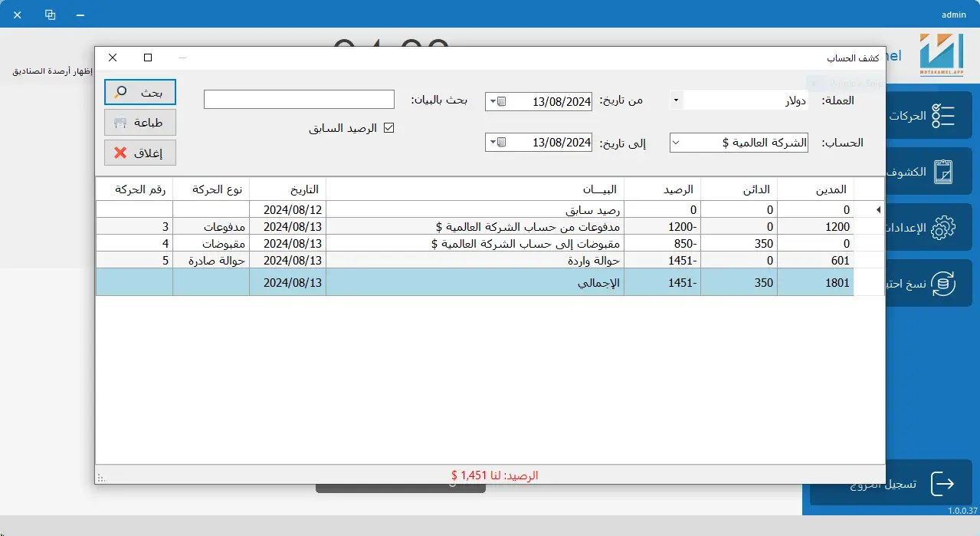Click the 2024/08/12 date cell

point(287,209)
